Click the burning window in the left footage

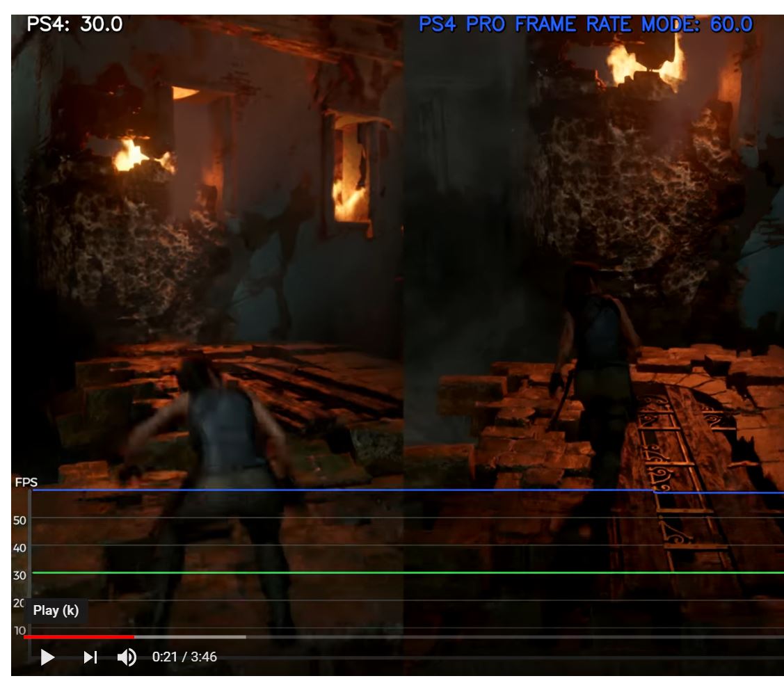[352, 174]
